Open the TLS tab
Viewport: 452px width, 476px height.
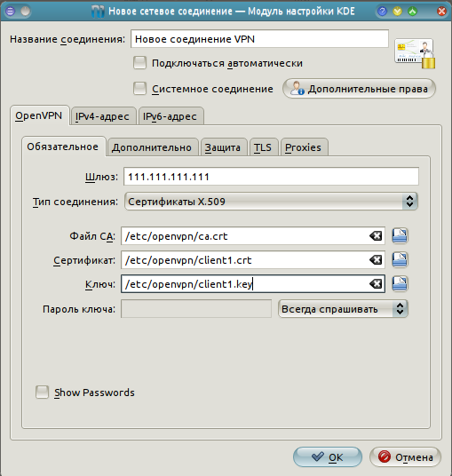(x=263, y=147)
